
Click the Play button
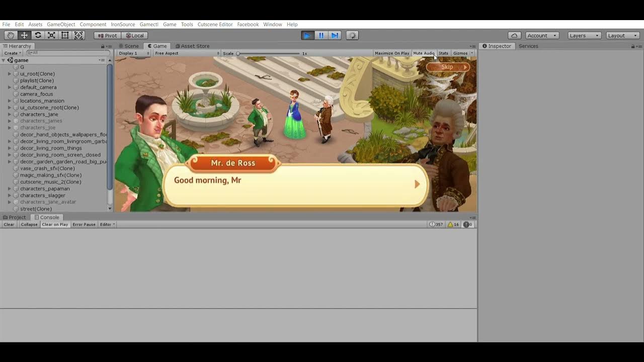(x=307, y=35)
